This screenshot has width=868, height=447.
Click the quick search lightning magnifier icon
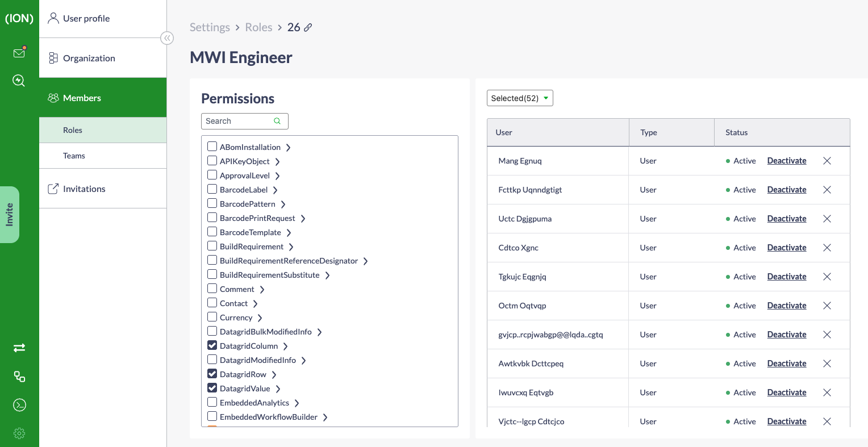pos(19,81)
